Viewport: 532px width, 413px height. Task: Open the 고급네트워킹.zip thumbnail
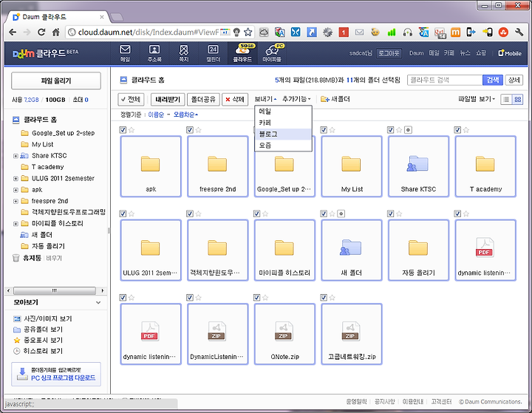[352, 334]
